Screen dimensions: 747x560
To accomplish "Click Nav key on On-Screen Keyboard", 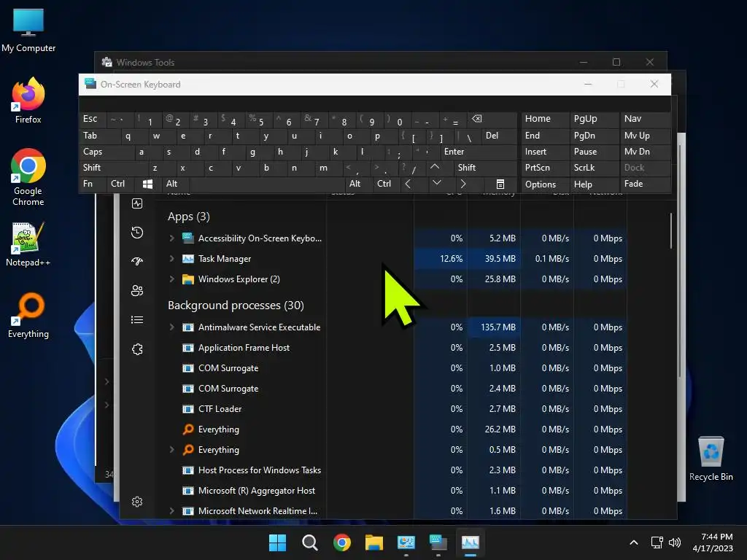I will tap(646, 119).
